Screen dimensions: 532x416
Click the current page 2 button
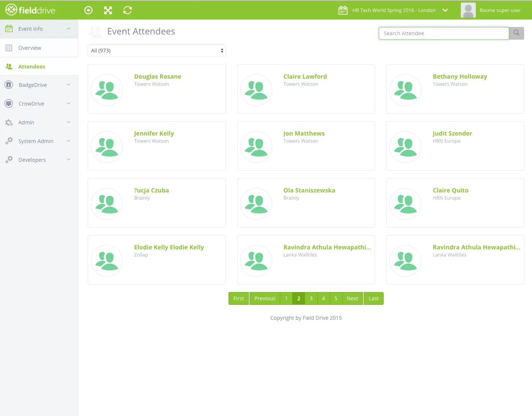tap(299, 298)
